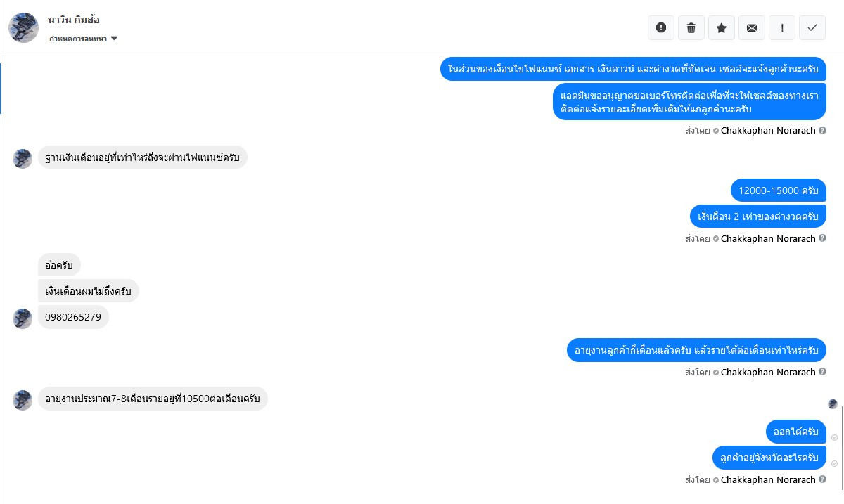Viewport: 844px width, 504px height.
Task: Click help icon below เงินเดือน 2 เท่า message
Action: click(822, 238)
